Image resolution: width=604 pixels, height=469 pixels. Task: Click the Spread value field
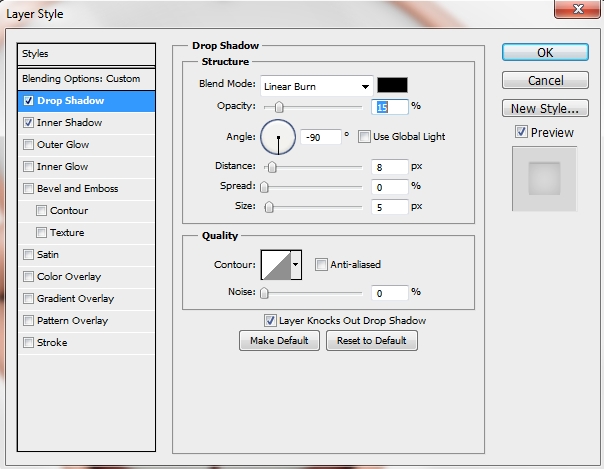389,187
